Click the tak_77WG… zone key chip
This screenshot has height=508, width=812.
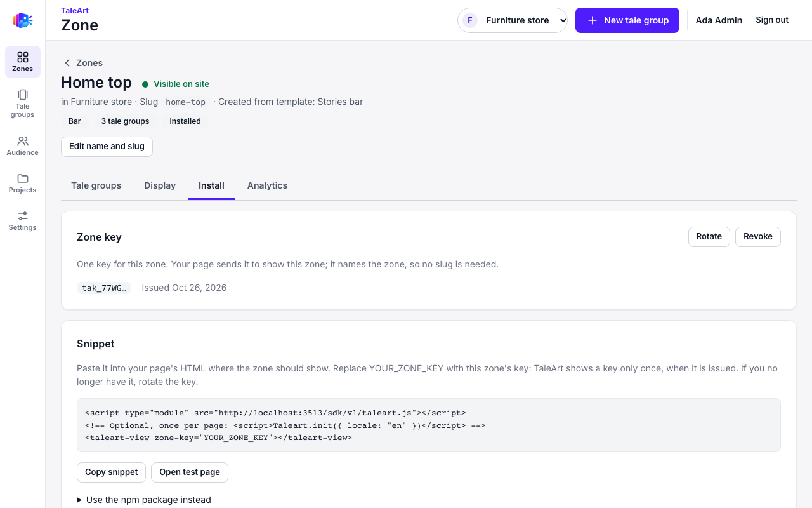pos(104,288)
